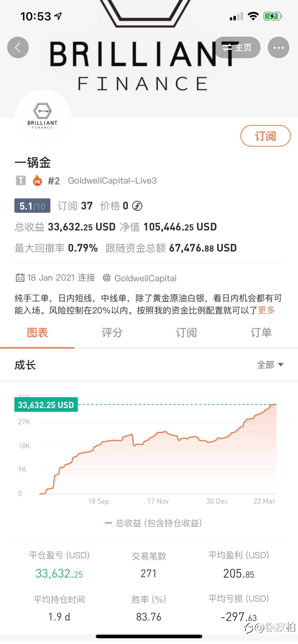Tap the currency symbol next to price

(137, 206)
